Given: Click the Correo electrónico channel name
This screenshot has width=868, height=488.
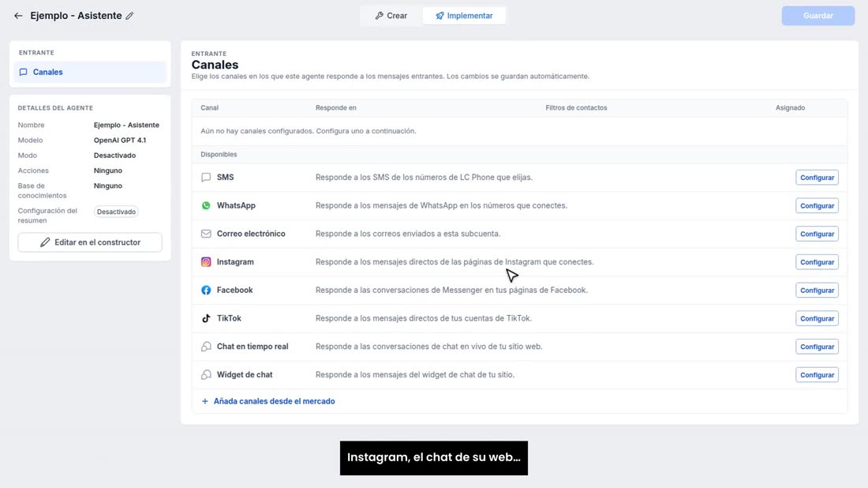Looking at the screenshot, I should pyautogui.click(x=251, y=234).
